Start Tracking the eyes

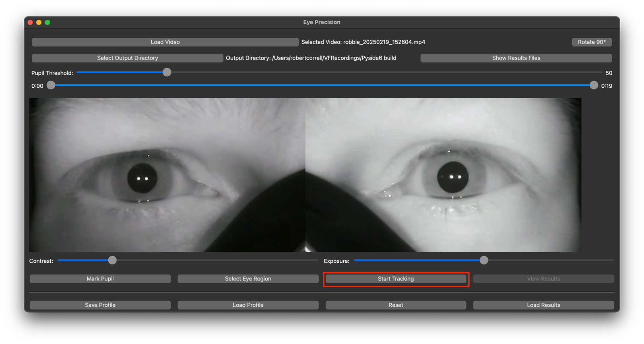(396, 279)
